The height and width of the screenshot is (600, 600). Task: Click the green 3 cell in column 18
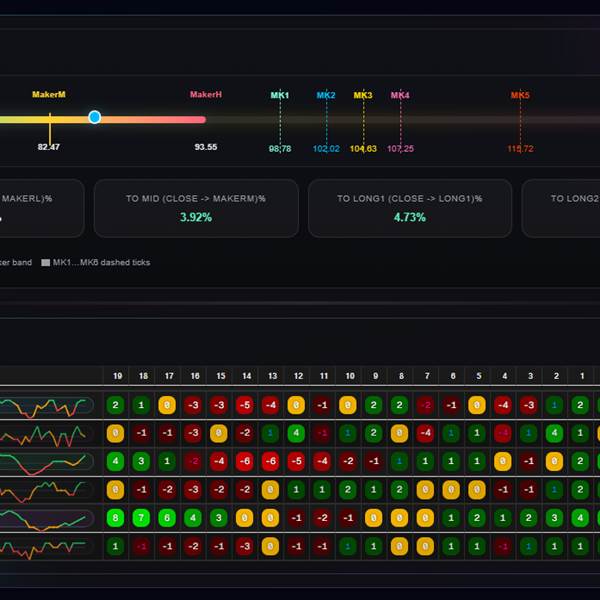(x=141, y=461)
